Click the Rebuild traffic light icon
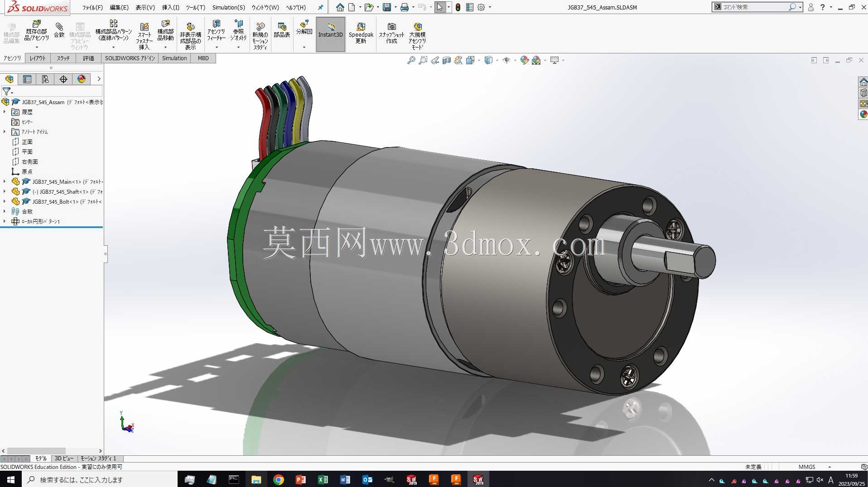This screenshot has width=868, height=487. coord(458,7)
